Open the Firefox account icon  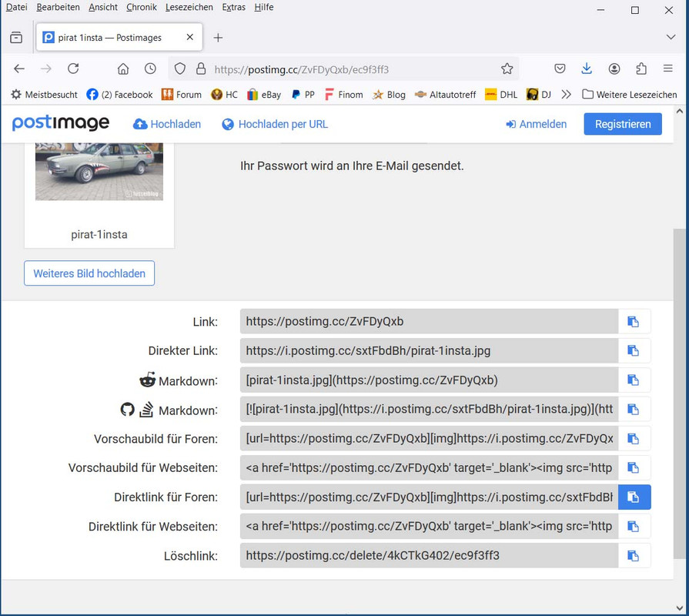(614, 69)
